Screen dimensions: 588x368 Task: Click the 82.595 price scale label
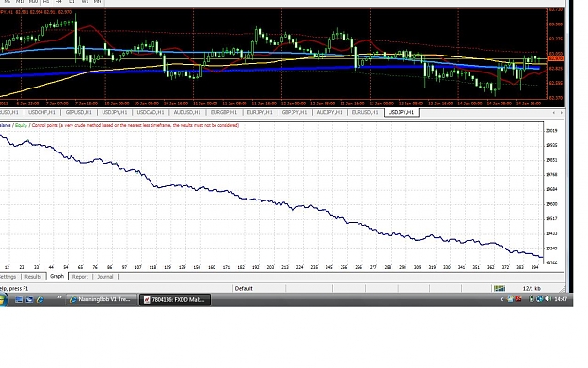point(556,83)
